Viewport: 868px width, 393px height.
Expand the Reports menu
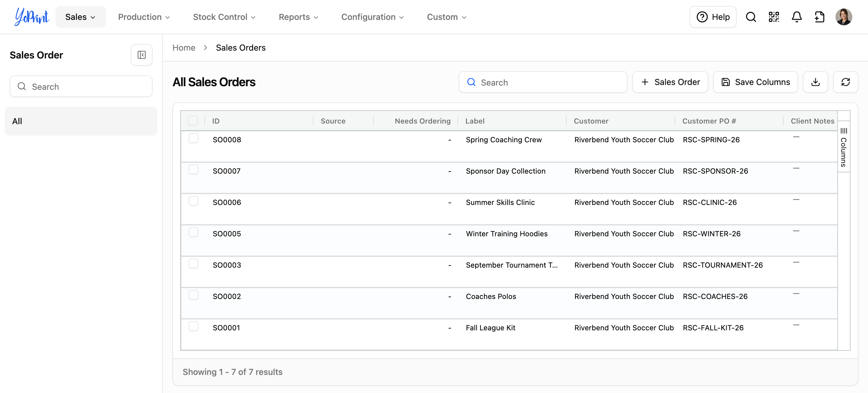point(298,17)
